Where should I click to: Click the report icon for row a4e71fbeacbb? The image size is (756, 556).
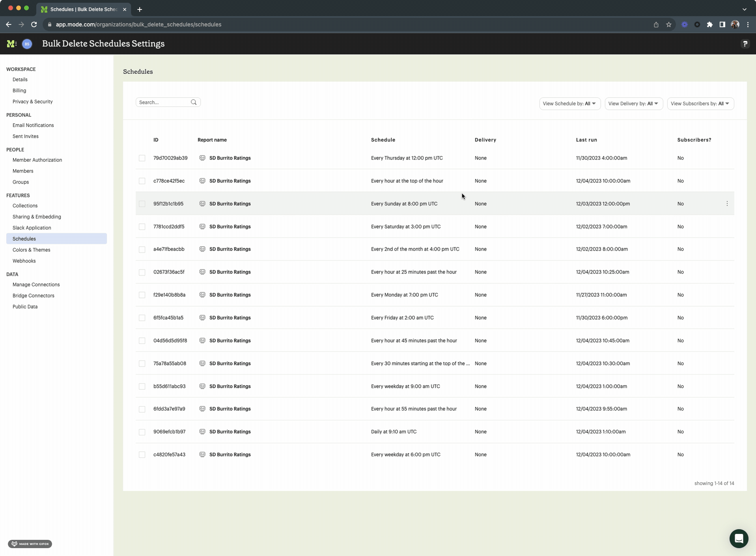click(202, 249)
